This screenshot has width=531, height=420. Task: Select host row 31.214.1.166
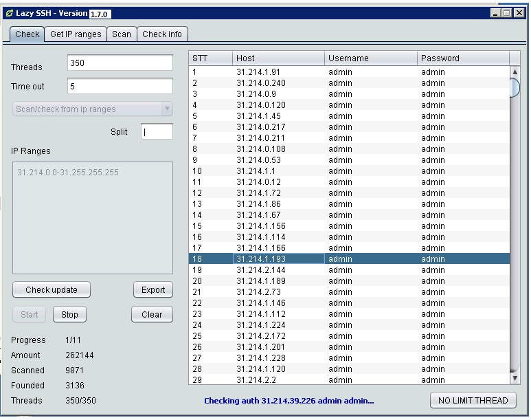tap(349, 247)
